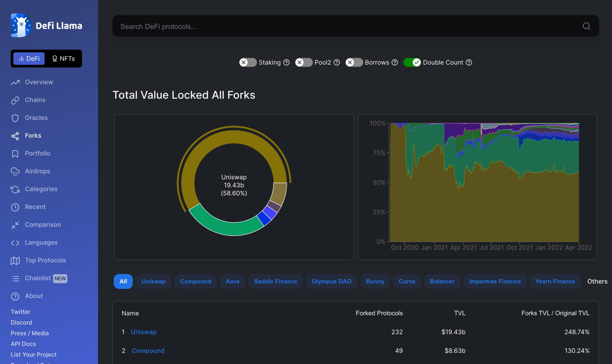The height and width of the screenshot is (364, 612).
Task: Click the Jan 2022 axis label
Action: [549, 248]
